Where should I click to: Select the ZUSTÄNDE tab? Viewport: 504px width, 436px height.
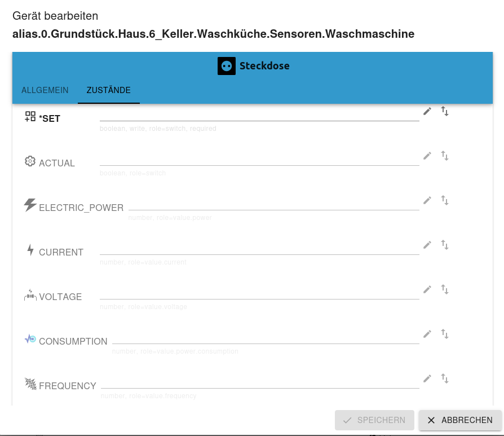pos(109,90)
